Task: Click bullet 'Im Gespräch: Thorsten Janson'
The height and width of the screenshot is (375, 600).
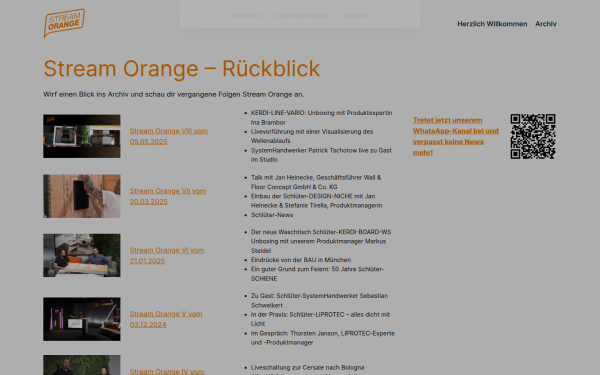Action: click(323, 338)
